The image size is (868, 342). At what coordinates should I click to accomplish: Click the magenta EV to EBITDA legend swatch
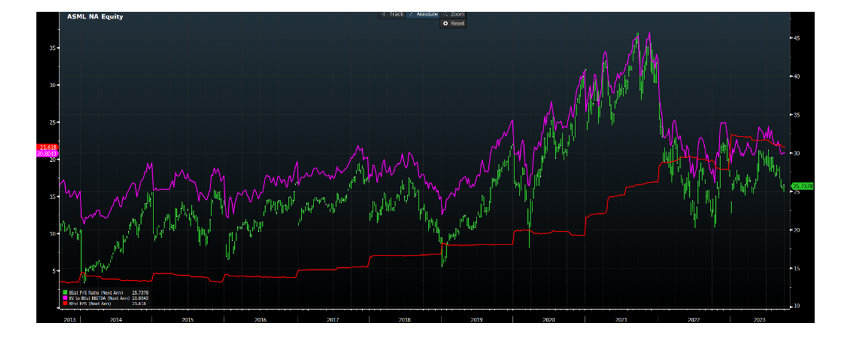64,298
